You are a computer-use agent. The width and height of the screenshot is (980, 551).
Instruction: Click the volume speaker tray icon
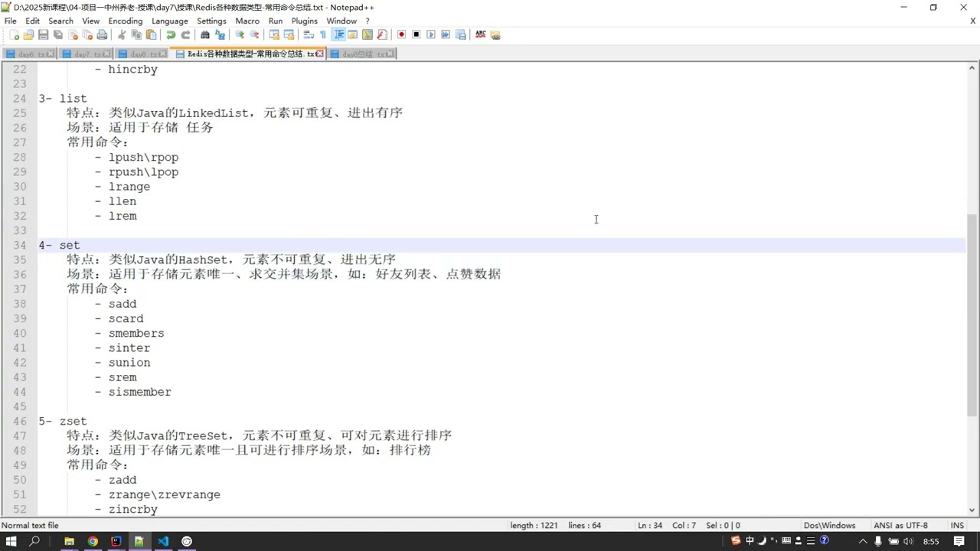click(908, 541)
